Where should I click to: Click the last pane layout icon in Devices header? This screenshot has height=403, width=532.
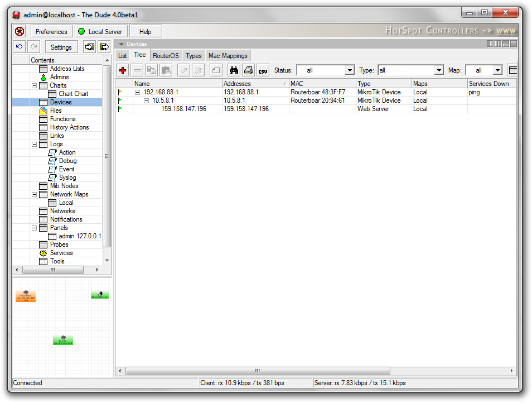point(514,44)
